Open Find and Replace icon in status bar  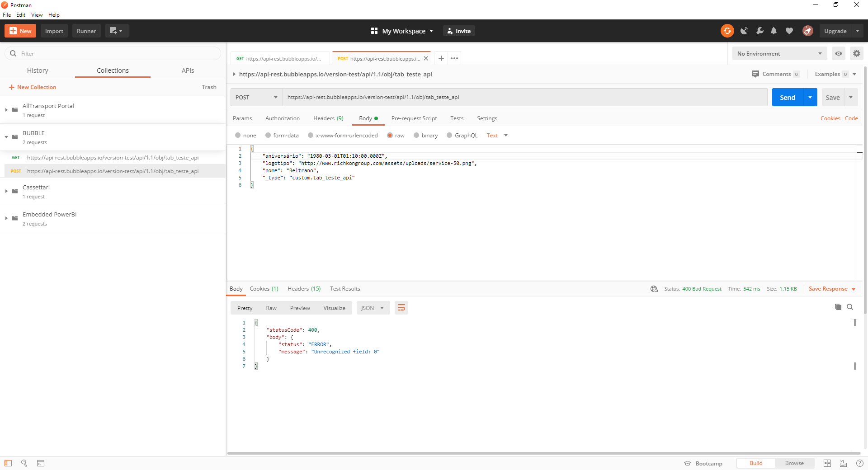(24, 463)
